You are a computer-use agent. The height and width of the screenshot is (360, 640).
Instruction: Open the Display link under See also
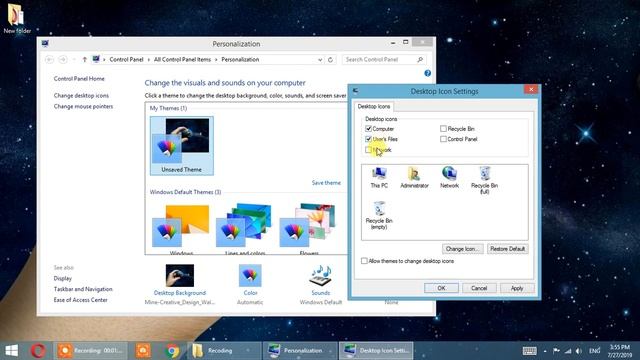(x=62, y=278)
